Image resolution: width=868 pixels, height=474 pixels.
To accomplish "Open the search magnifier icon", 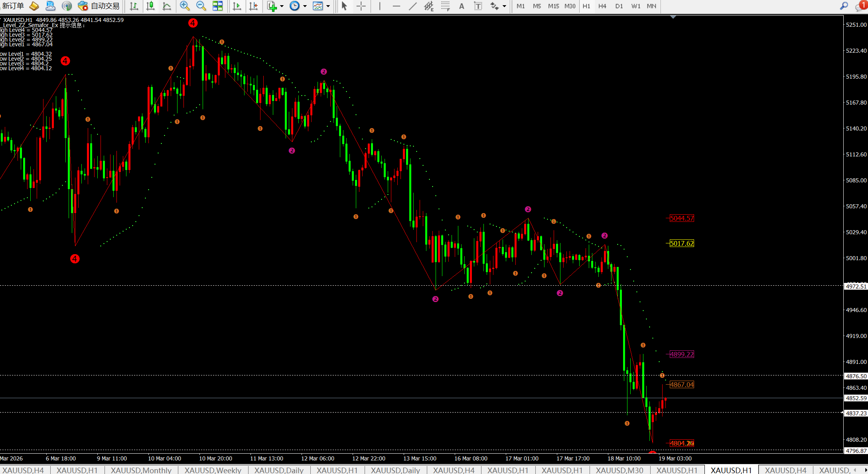I will (844, 6).
